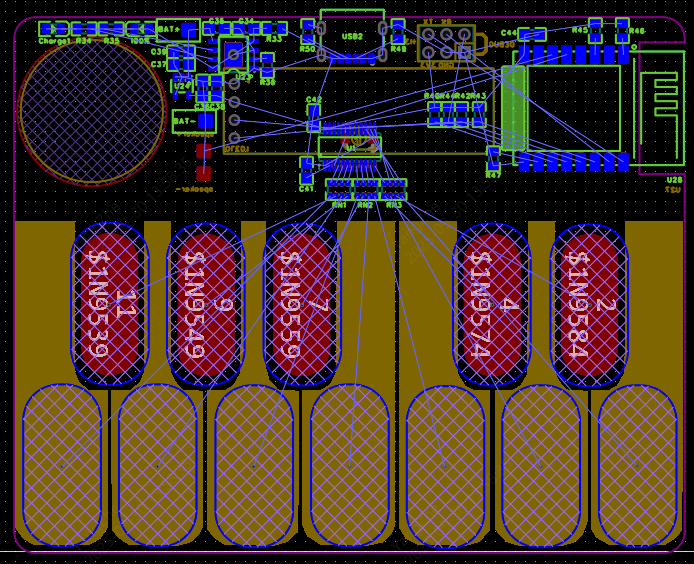
Task: Select the 2x3 pin header footprint
Action: pyautogui.click(x=446, y=43)
